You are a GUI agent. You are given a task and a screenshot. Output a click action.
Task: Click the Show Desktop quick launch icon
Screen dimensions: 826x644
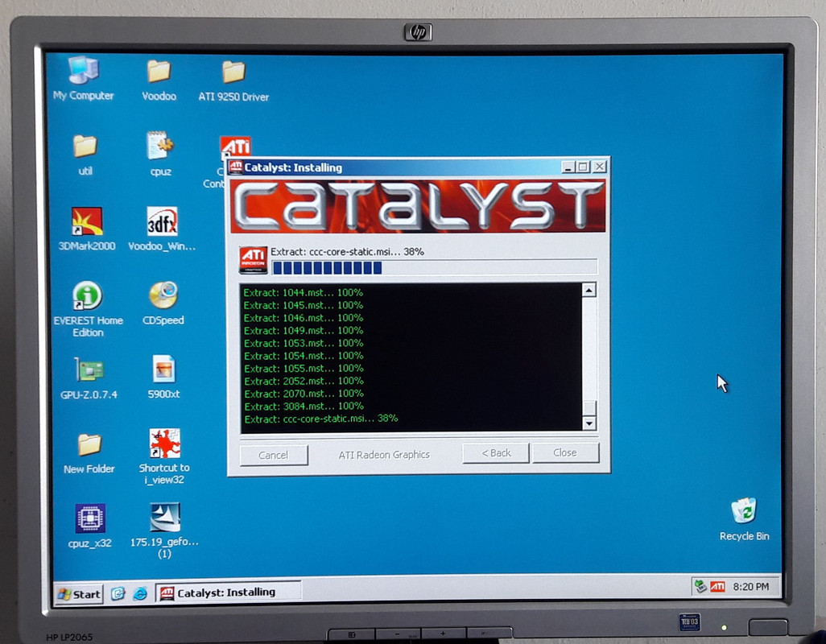point(118,593)
